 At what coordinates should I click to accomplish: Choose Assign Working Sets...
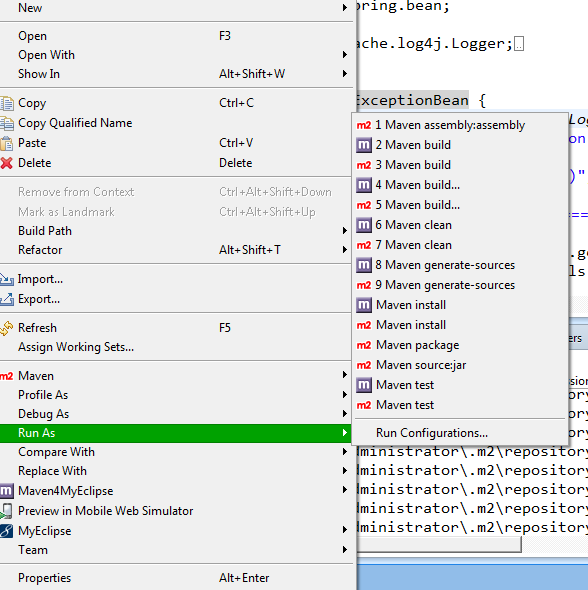click(175, 347)
